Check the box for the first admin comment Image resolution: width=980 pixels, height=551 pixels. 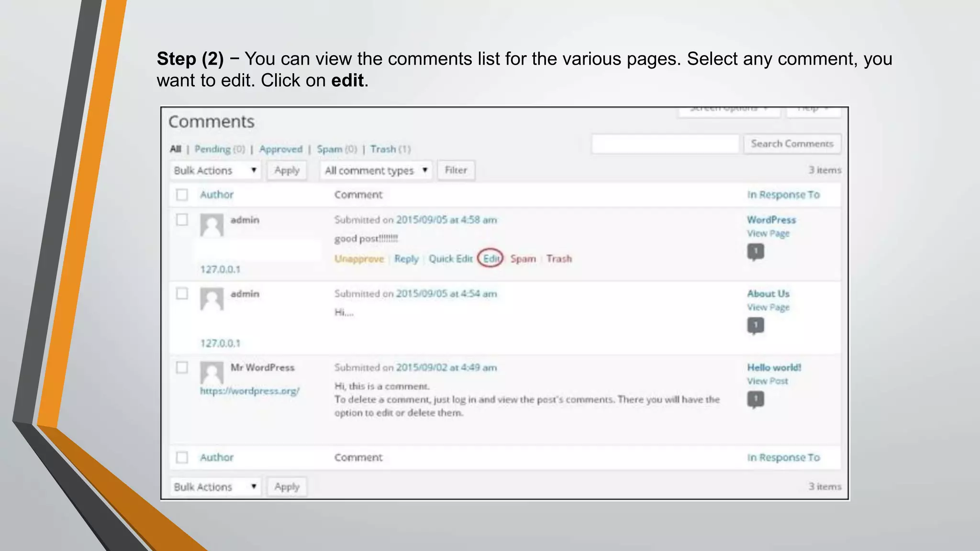tap(182, 220)
